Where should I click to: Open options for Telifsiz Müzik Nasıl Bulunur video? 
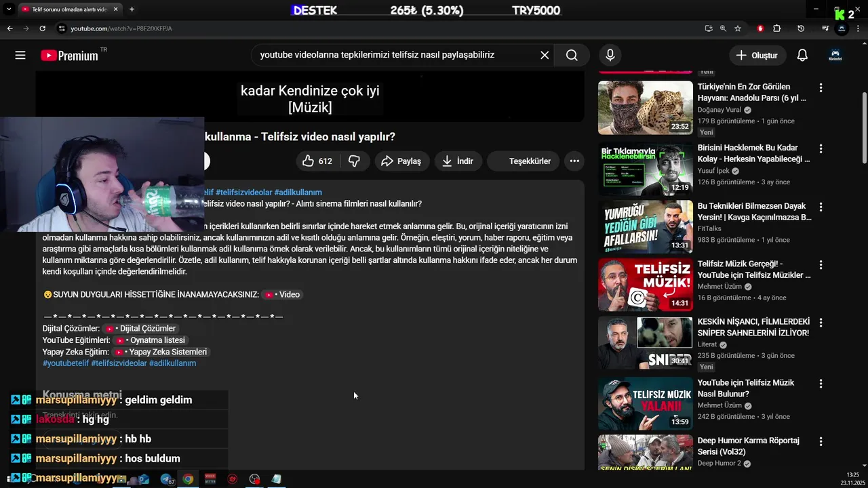tap(821, 384)
